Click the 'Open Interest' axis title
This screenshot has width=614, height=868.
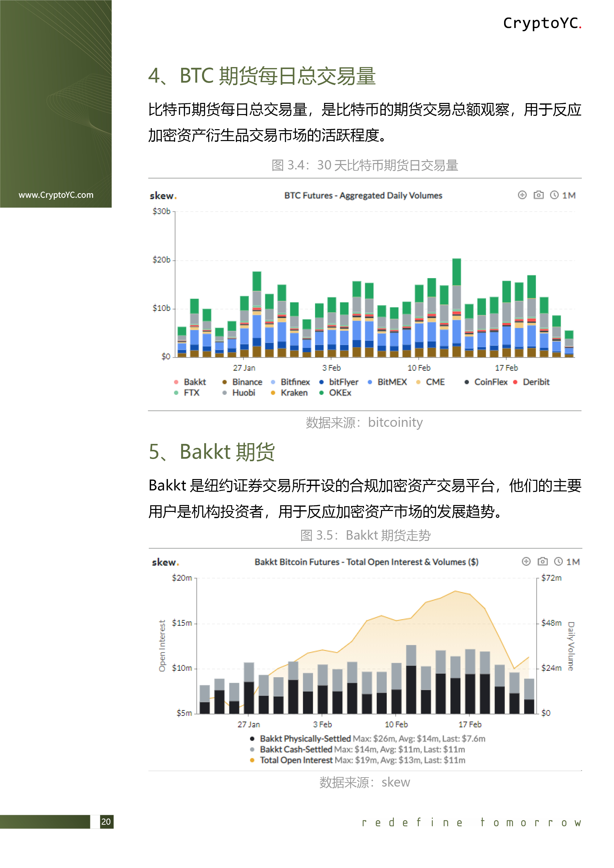tap(162, 646)
